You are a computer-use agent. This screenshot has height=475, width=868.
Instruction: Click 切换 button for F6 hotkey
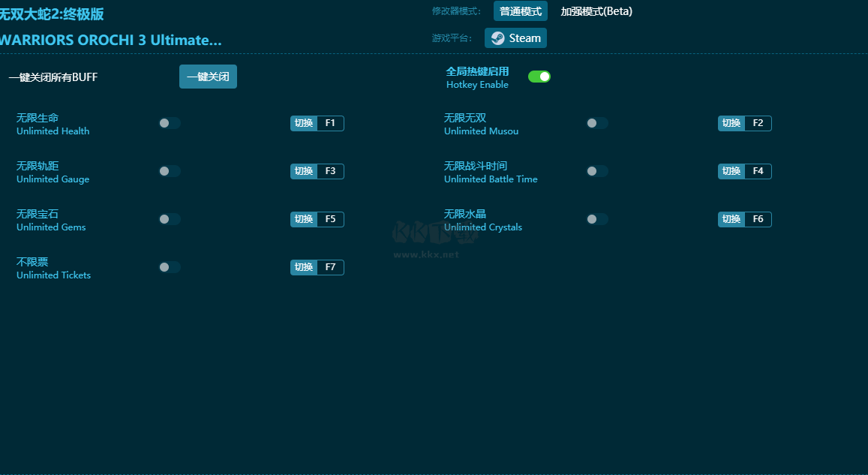click(x=731, y=219)
